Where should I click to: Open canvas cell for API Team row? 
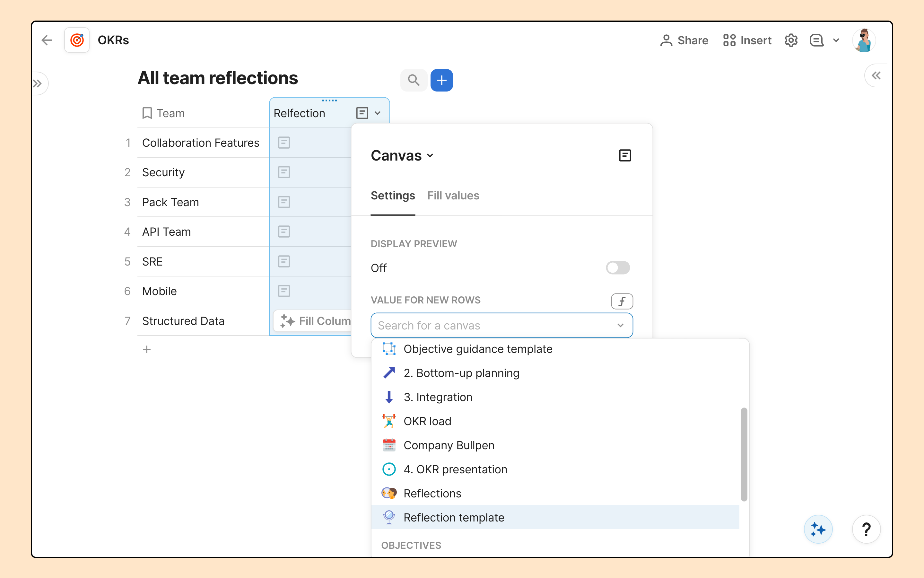pos(284,232)
